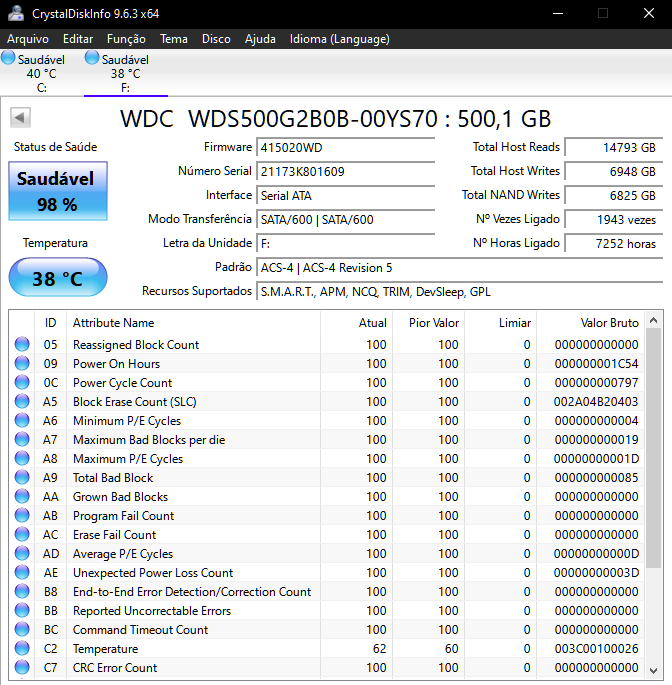Click status orb for End-to-End Error Detection
Viewport: 672px width, 685px height.
coord(22,591)
